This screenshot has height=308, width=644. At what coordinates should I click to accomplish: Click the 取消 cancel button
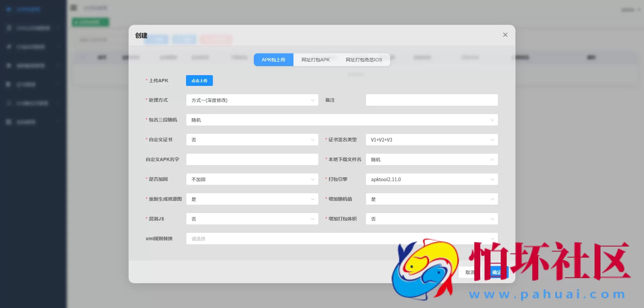470,272
